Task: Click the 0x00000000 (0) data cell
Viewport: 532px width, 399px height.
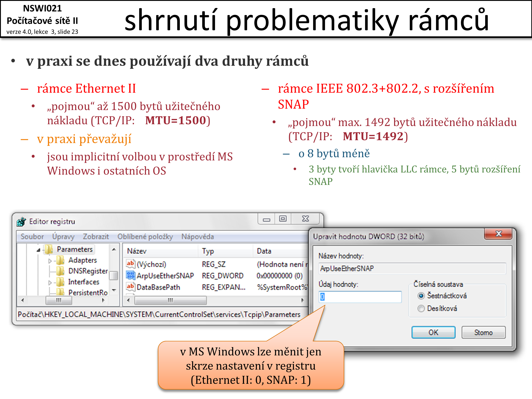Action: 279,276
